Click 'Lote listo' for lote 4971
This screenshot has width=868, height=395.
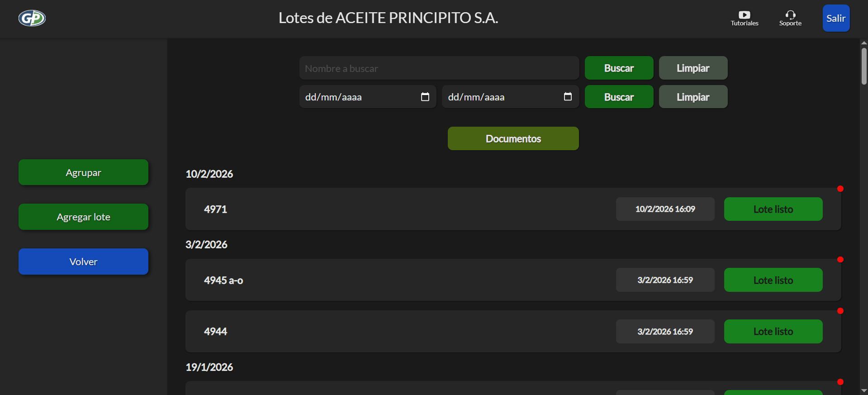(773, 209)
